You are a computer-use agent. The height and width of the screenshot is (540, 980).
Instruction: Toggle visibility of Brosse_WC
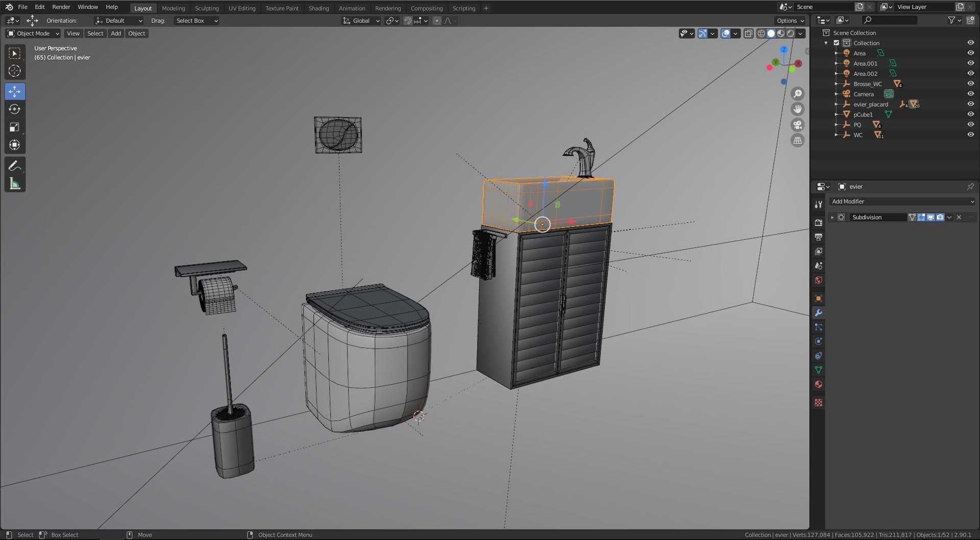(x=970, y=84)
